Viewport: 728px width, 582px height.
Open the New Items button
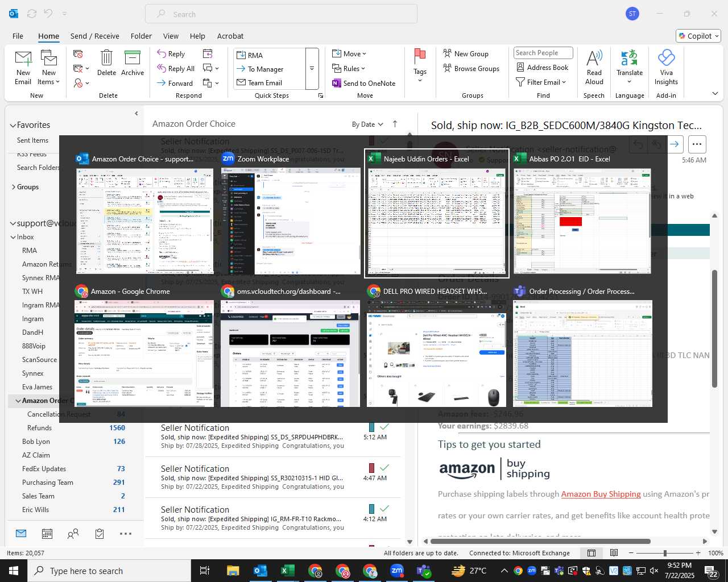49,68
